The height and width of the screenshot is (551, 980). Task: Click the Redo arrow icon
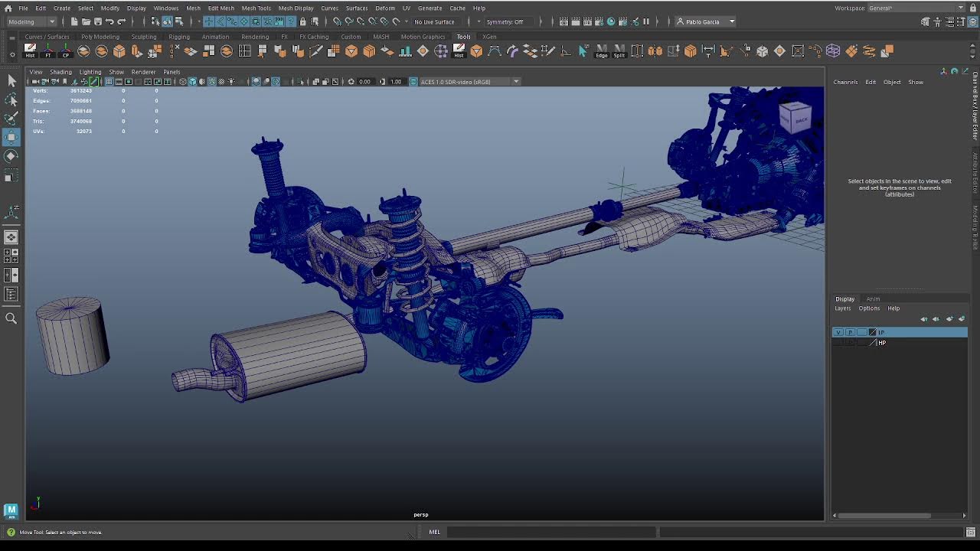[x=121, y=21]
